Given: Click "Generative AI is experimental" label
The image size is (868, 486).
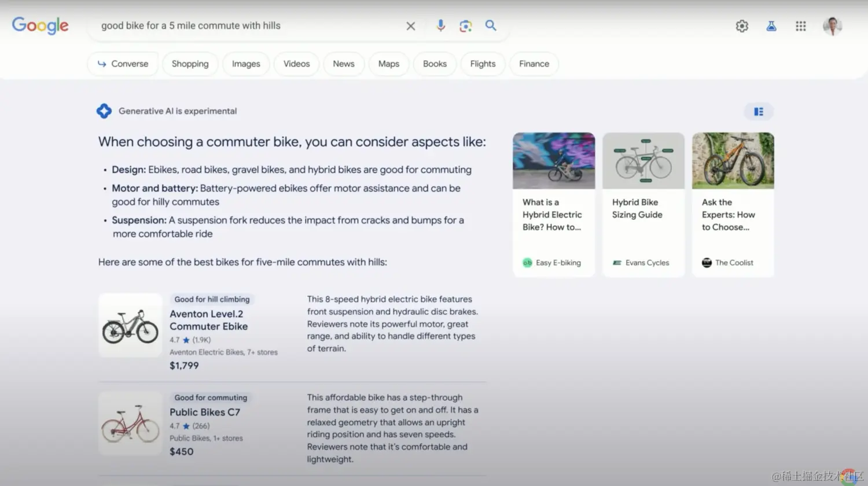Looking at the screenshot, I should point(178,111).
